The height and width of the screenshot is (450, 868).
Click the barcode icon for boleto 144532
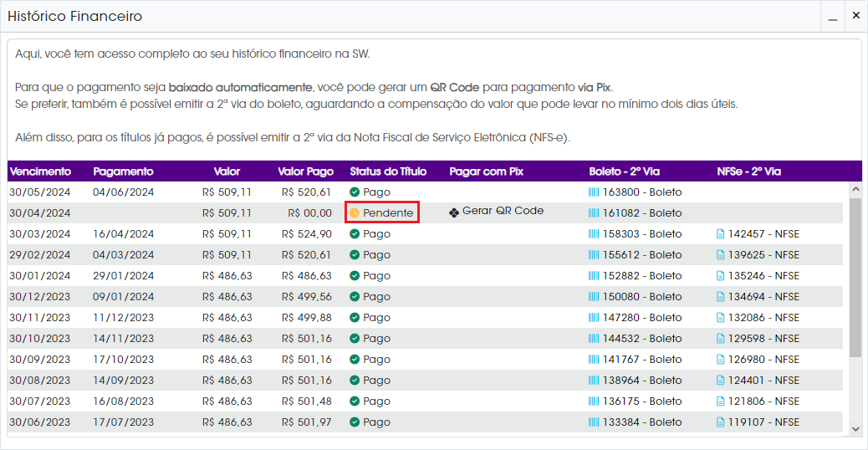pos(594,339)
